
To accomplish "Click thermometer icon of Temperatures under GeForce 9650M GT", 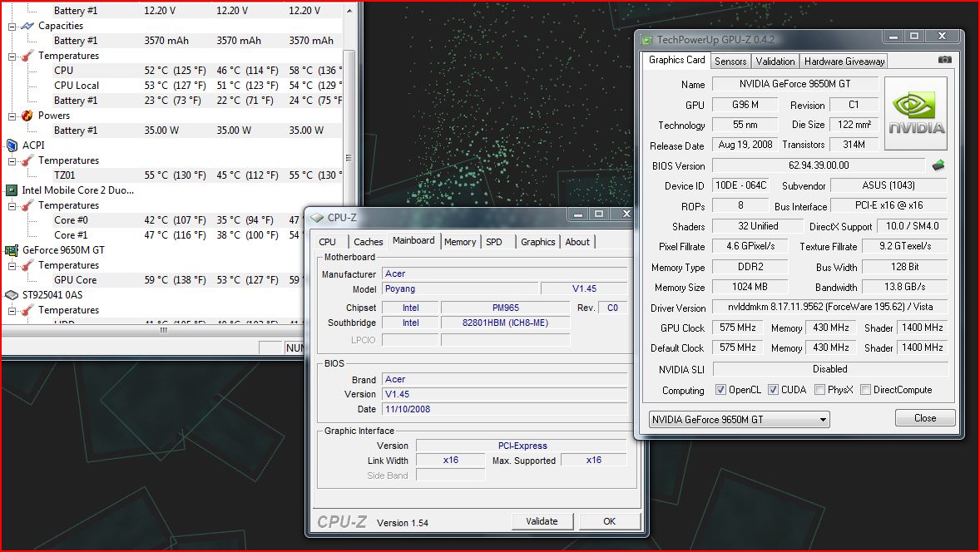I will tap(27, 265).
